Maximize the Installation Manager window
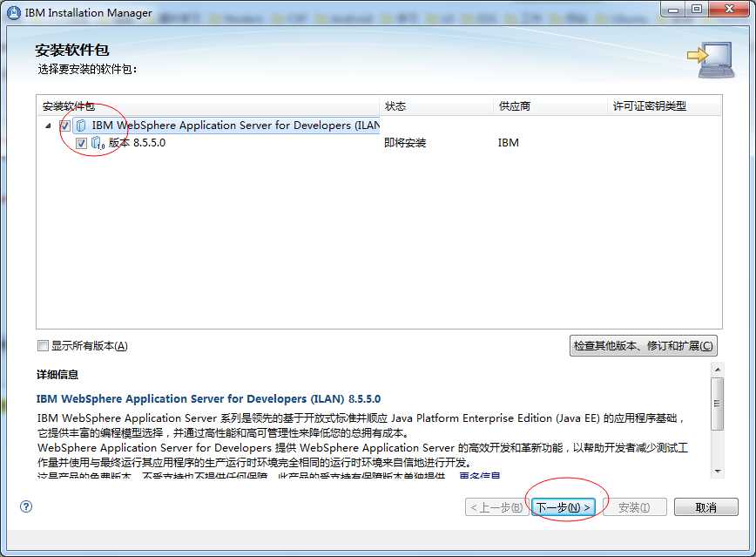The height and width of the screenshot is (557, 756). 697,10
